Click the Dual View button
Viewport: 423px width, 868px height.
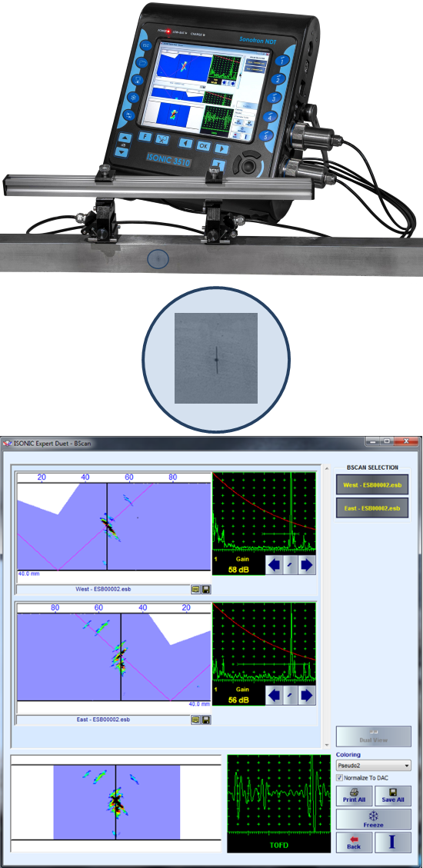(x=374, y=737)
